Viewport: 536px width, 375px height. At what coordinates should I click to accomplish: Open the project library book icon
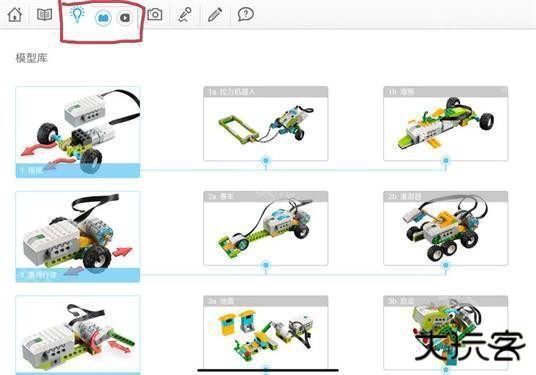point(44,14)
